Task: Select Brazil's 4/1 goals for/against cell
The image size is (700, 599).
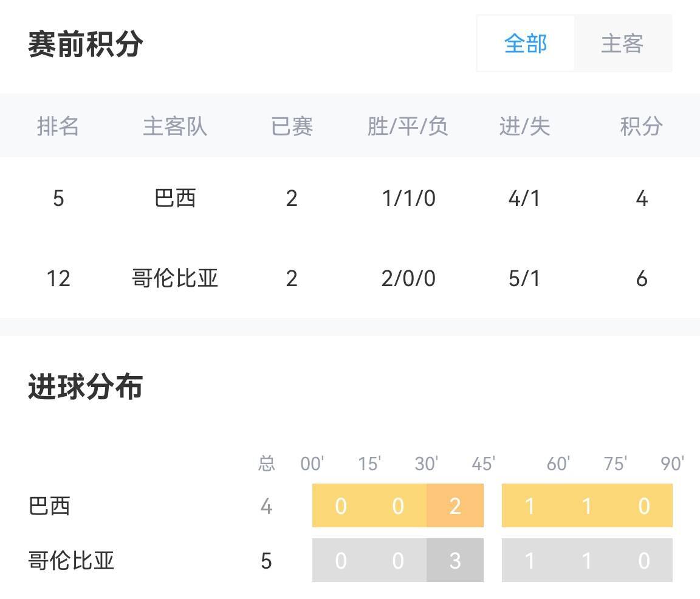Action: tap(524, 198)
